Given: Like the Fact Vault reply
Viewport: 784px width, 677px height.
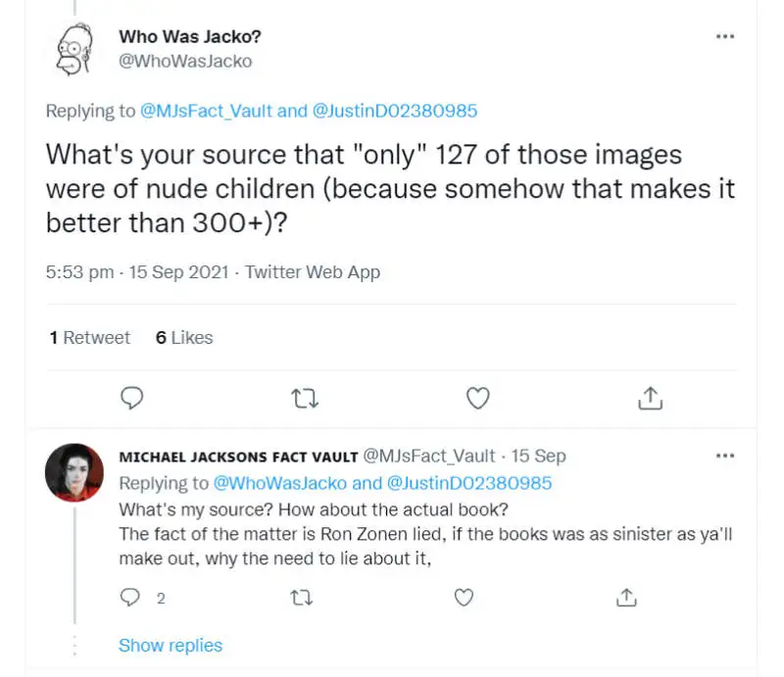Looking at the screenshot, I should [465, 597].
